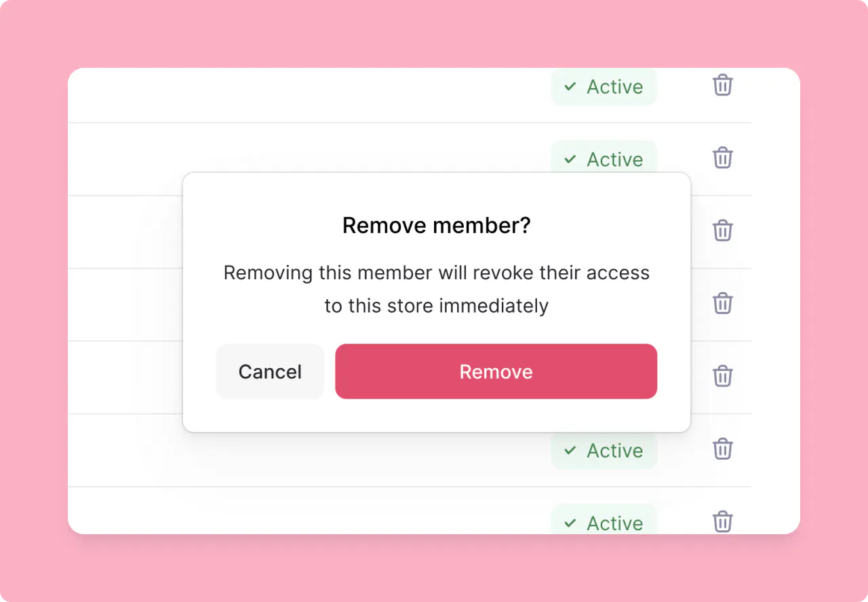Click the empty area of the top table row
This screenshot has width=868, height=602.
click(271, 95)
